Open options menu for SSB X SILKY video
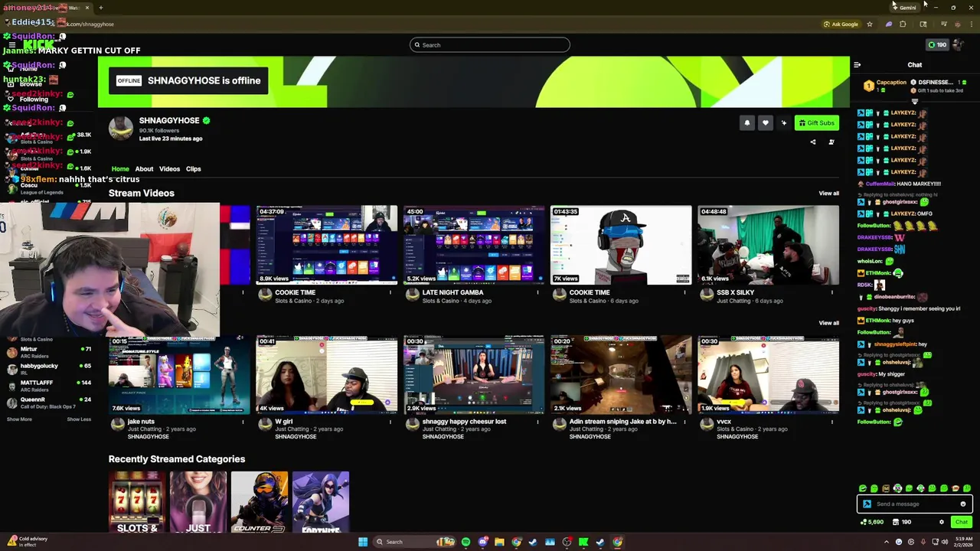980x551 pixels. (x=832, y=292)
